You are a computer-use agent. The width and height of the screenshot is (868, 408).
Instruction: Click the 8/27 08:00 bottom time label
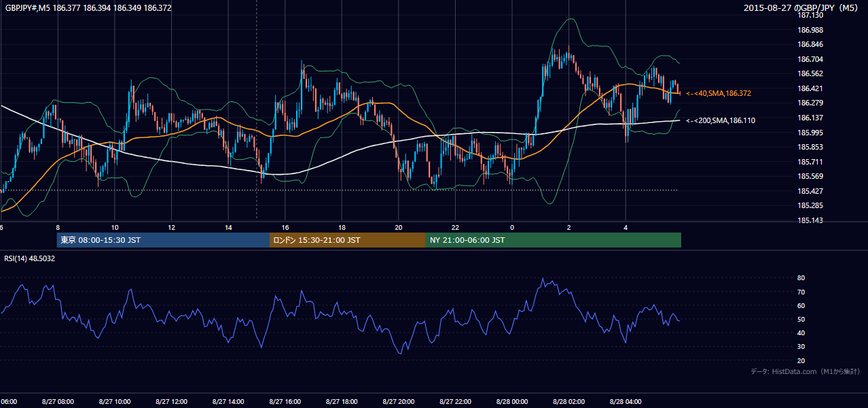click(x=57, y=402)
